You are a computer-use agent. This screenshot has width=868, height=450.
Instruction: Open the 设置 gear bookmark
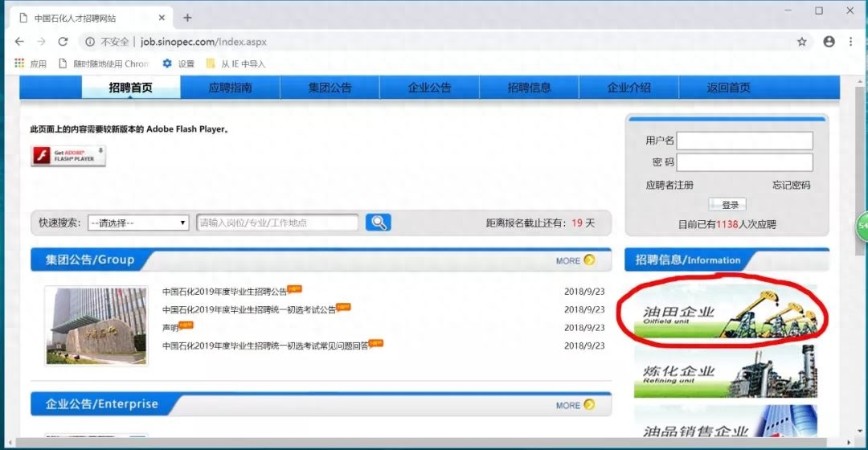[178, 63]
